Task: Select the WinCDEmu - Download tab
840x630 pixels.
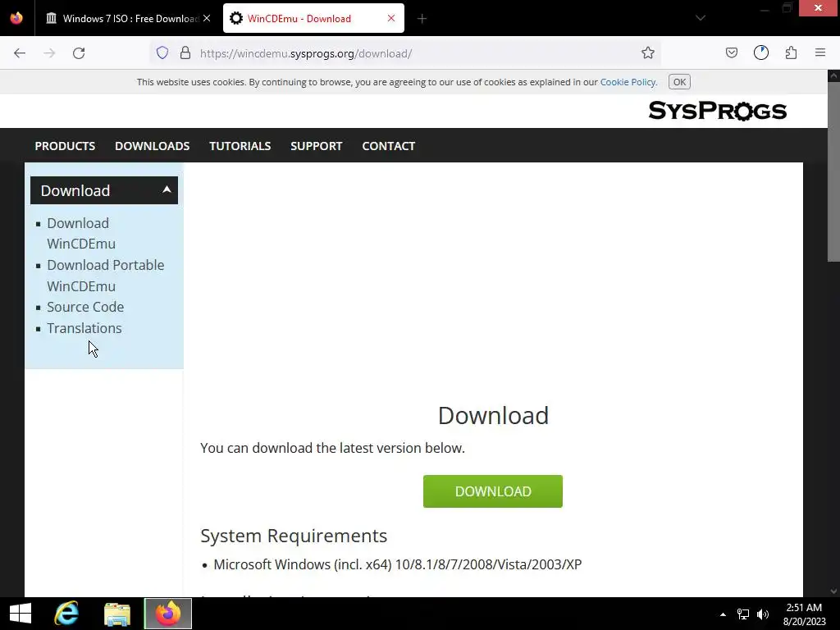Action: coord(313,18)
